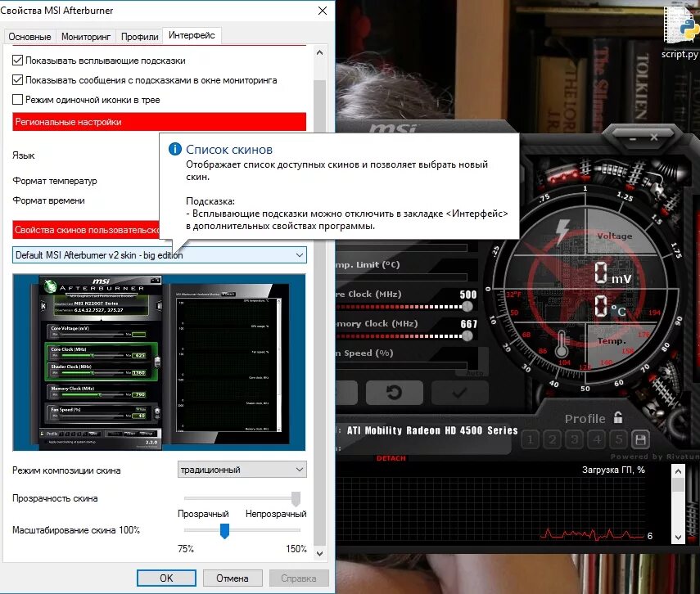Select Afterburner profile slot 2

(553, 440)
